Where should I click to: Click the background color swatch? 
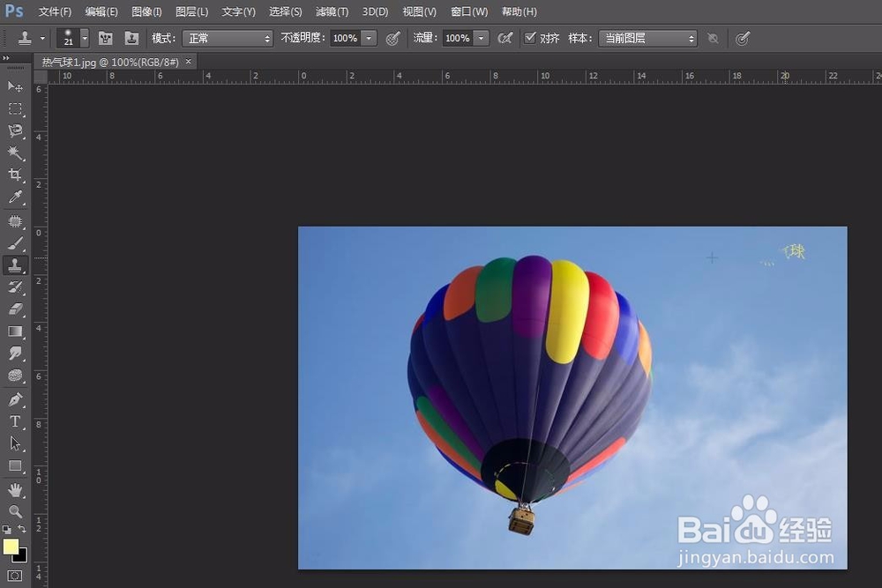coord(23,558)
